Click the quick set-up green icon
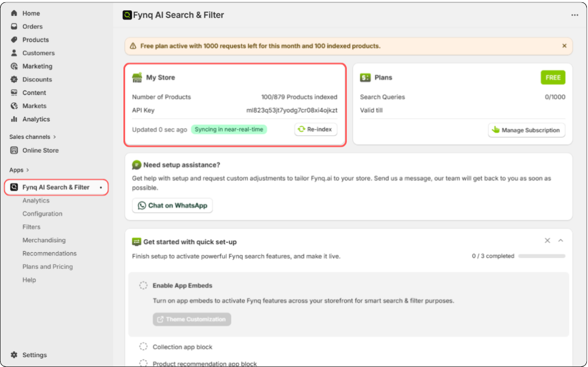 137,242
